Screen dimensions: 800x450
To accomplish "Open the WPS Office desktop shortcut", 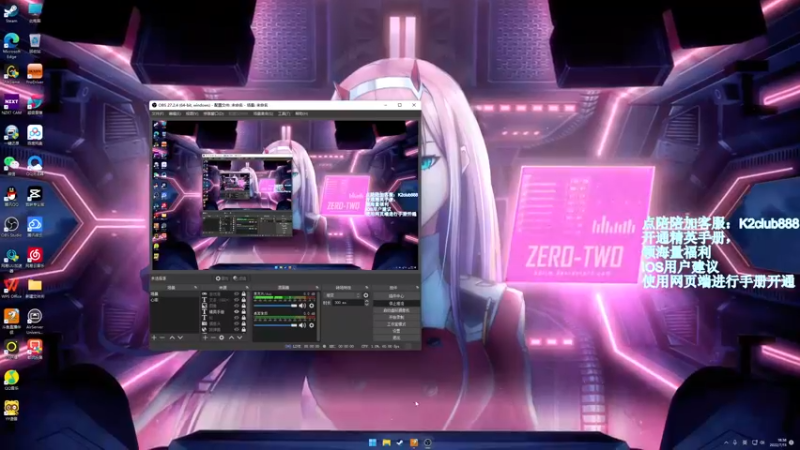I will coord(11,287).
